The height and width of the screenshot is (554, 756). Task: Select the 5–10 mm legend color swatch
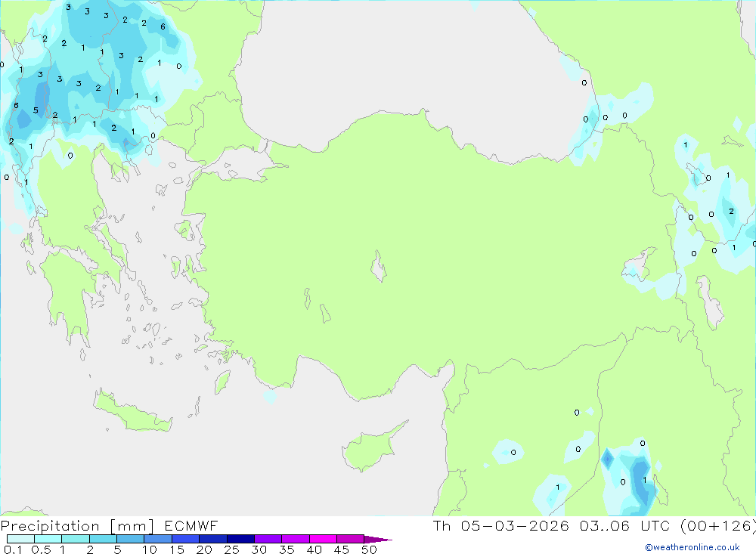pos(131,539)
